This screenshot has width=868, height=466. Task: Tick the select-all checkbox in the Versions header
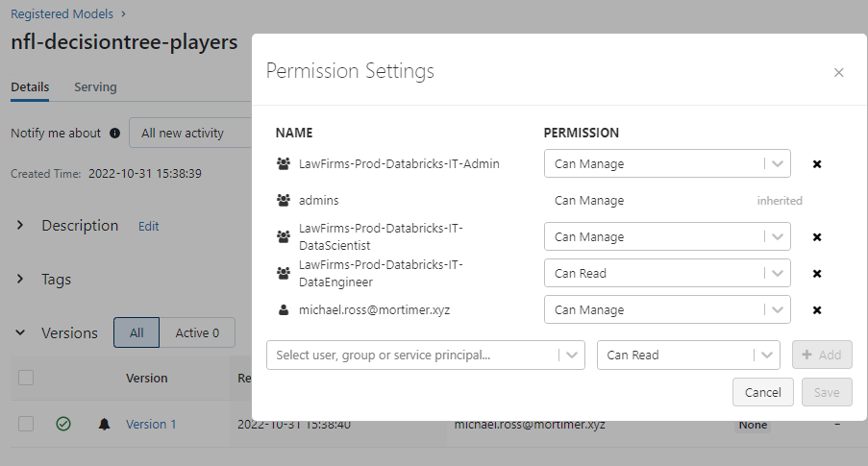click(x=26, y=378)
